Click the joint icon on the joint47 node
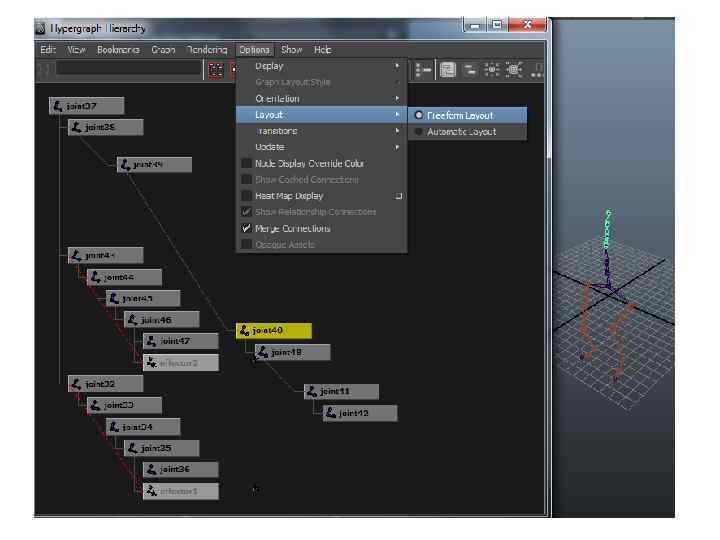720x540 pixels. coord(151,341)
